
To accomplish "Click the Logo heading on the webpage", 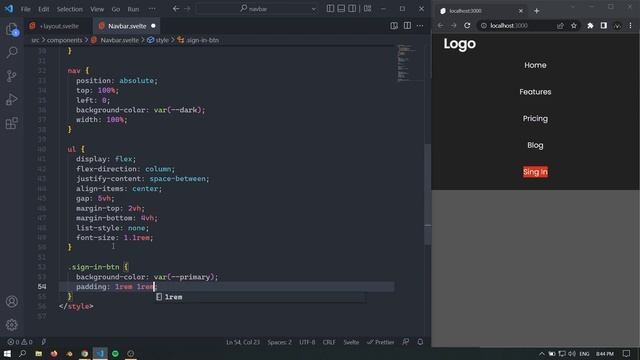I will pos(460,44).
